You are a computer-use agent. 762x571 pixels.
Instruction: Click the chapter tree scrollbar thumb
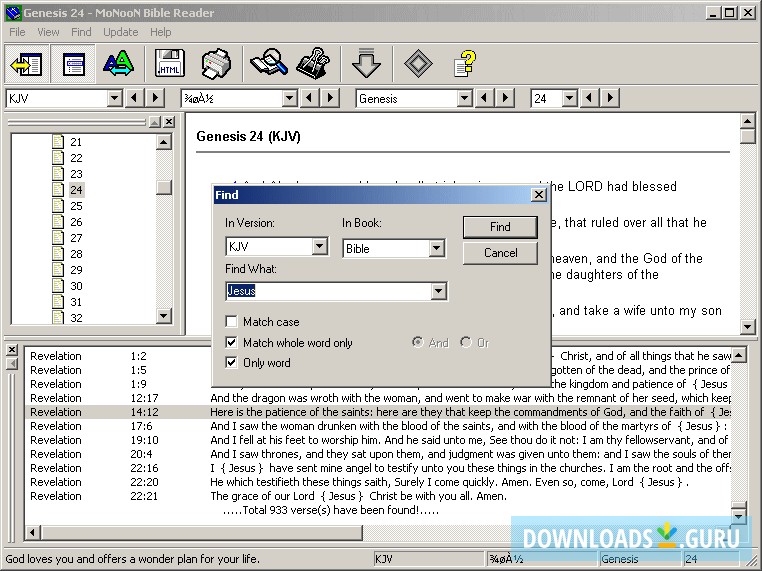(164, 187)
